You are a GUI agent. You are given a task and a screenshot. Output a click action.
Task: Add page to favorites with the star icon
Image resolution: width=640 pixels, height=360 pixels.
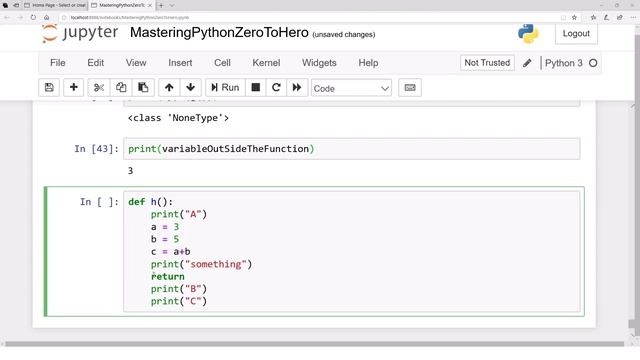pos(574,18)
